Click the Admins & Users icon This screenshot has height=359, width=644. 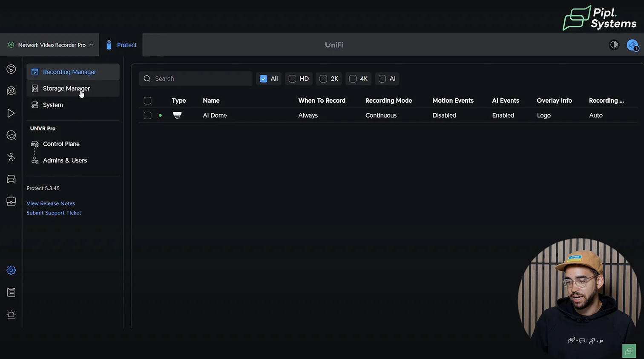click(x=35, y=160)
